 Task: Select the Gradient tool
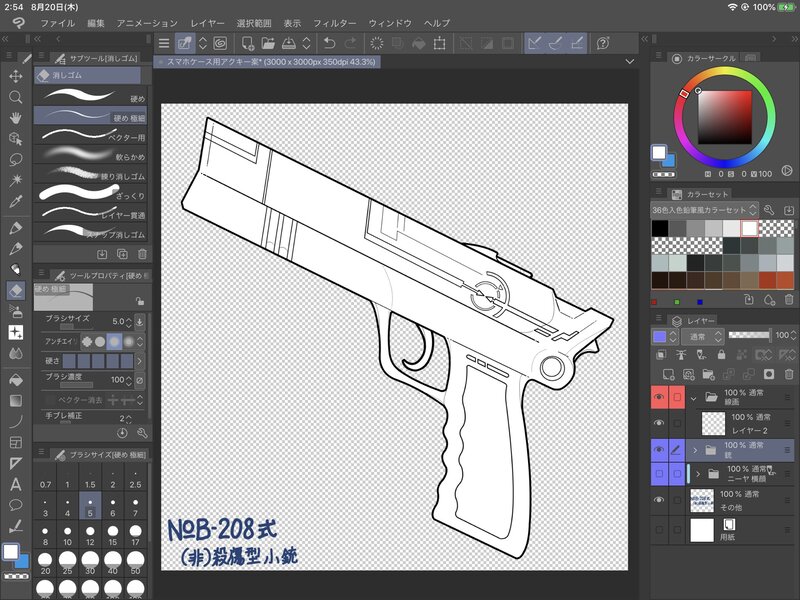16,401
